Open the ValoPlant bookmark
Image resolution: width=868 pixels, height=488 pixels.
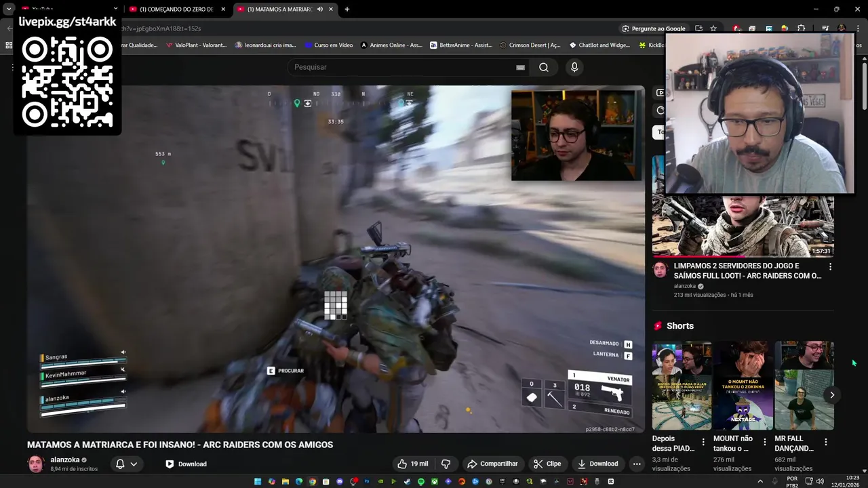pyautogui.click(x=197, y=45)
